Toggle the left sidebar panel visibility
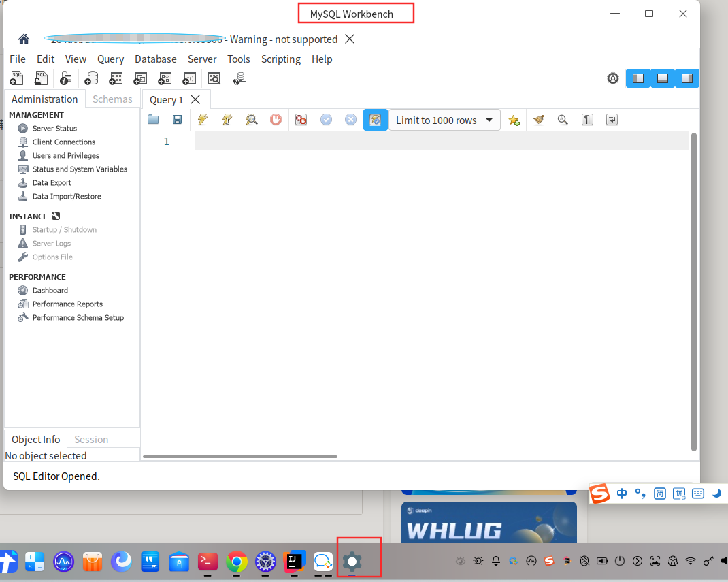Viewport: 728px width, 582px height. coord(638,78)
